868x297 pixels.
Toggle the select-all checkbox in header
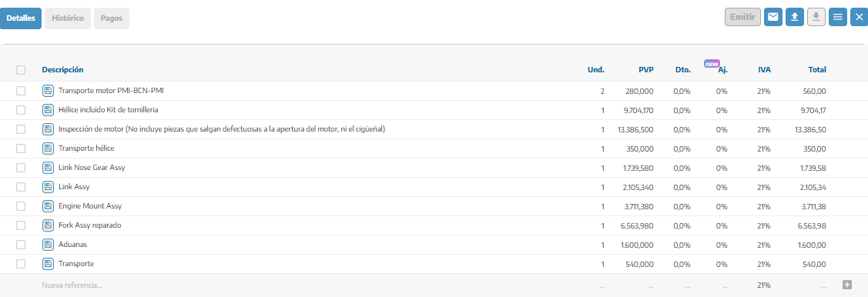tap(21, 70)
